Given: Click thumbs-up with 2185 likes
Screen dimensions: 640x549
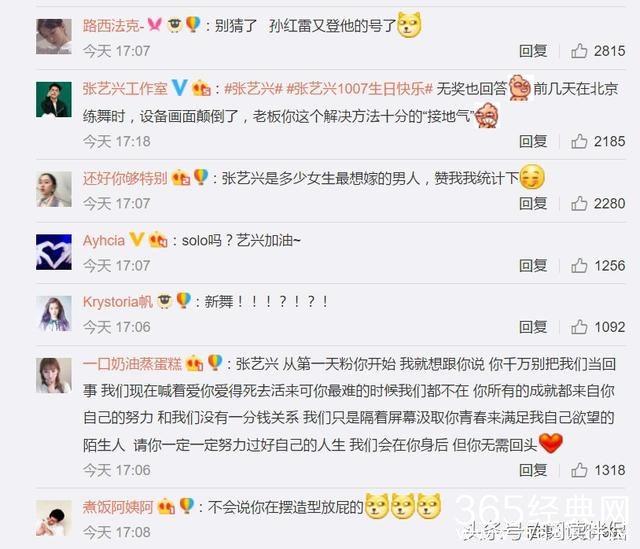Looking at the screenshot, I should (x=579, y=142).
